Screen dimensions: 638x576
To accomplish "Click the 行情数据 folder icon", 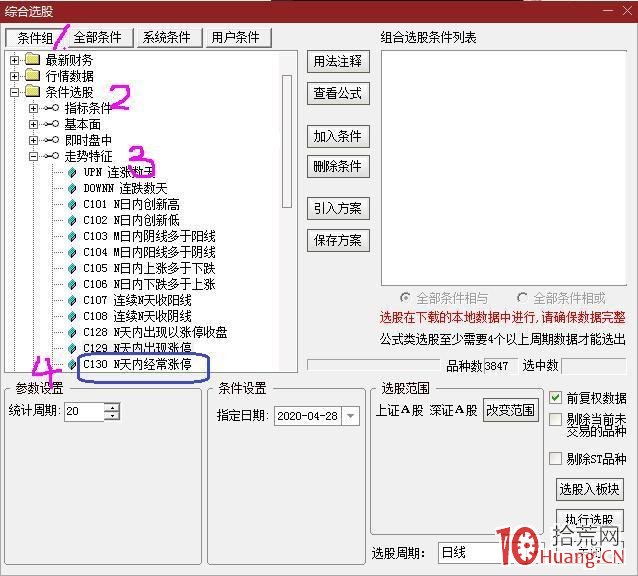I will click(x=33, y=75).
